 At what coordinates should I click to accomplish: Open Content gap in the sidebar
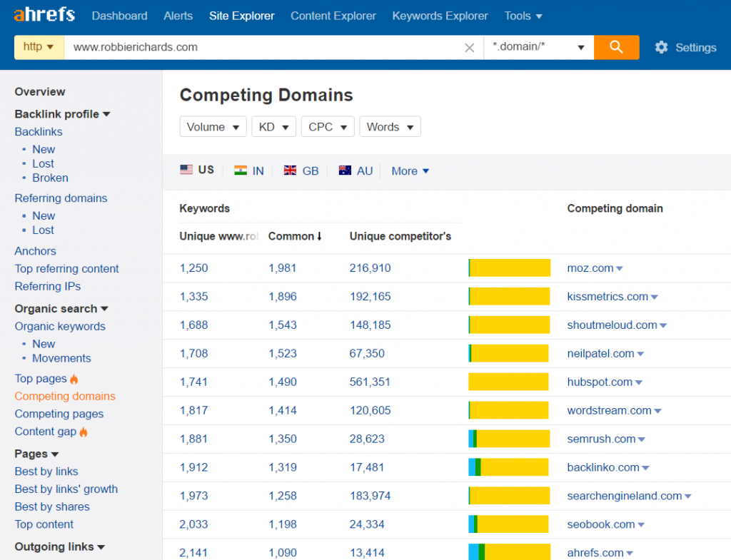(x=46, y=431)
